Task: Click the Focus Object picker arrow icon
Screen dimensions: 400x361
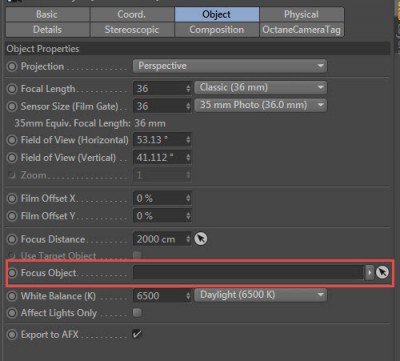Action: pos(382,273)
